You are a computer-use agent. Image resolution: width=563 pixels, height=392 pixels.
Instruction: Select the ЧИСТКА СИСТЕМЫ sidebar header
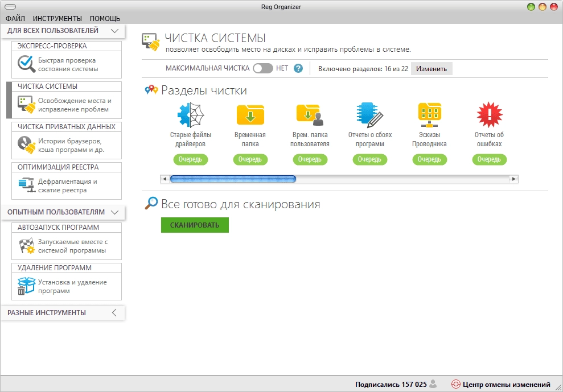click(67, 86)
